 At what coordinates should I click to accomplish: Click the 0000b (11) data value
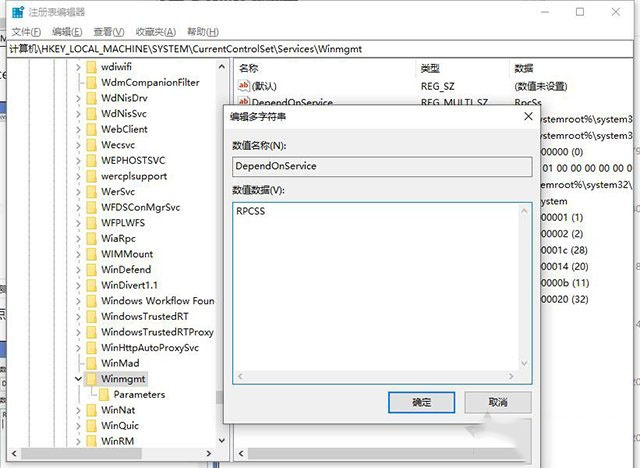click(x=564, y=283)
